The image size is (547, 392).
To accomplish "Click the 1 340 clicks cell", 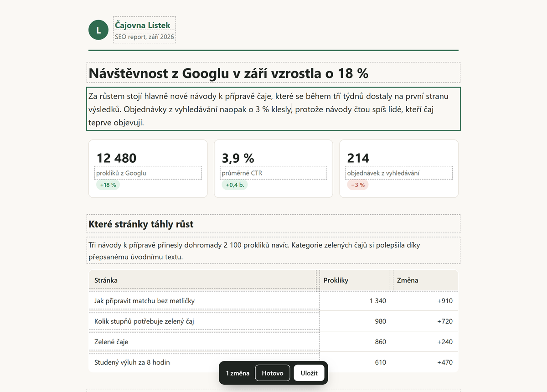I will [x=354, y=301].
